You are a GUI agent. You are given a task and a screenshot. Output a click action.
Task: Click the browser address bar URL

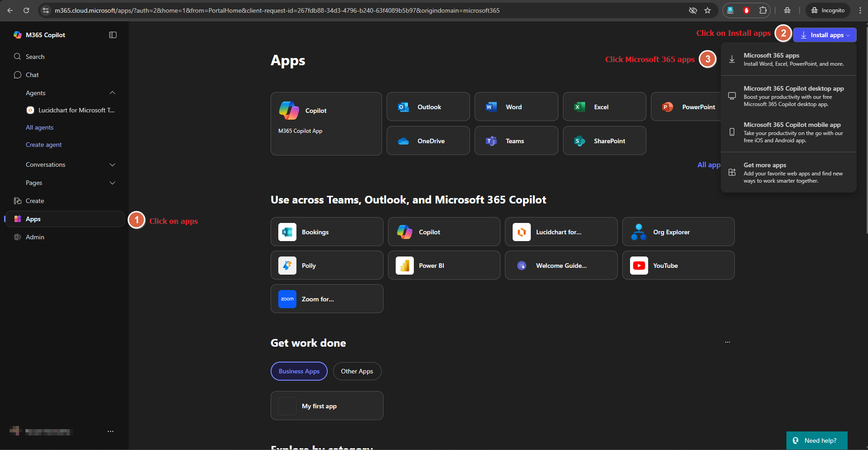[x=277, y=10]
